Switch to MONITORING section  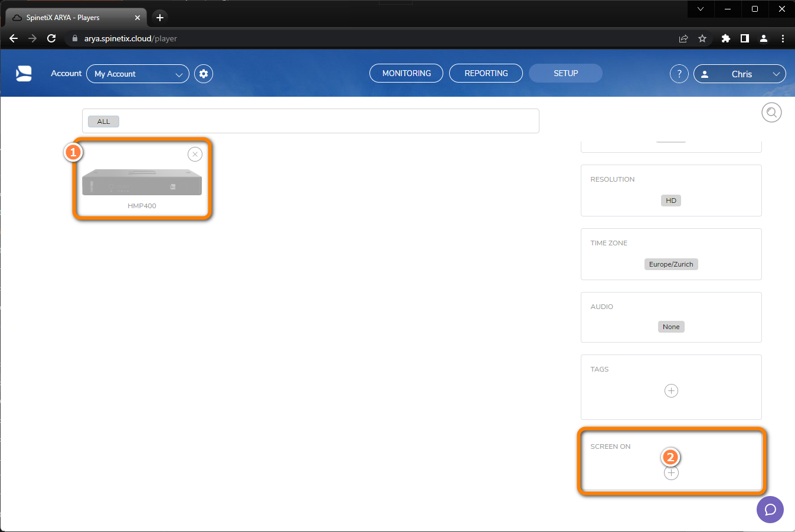tap(407, 73)
